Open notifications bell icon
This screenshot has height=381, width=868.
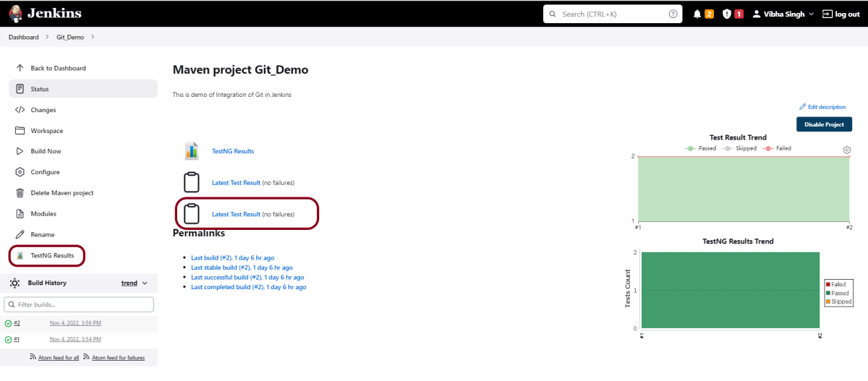click(x=697, y=14)
